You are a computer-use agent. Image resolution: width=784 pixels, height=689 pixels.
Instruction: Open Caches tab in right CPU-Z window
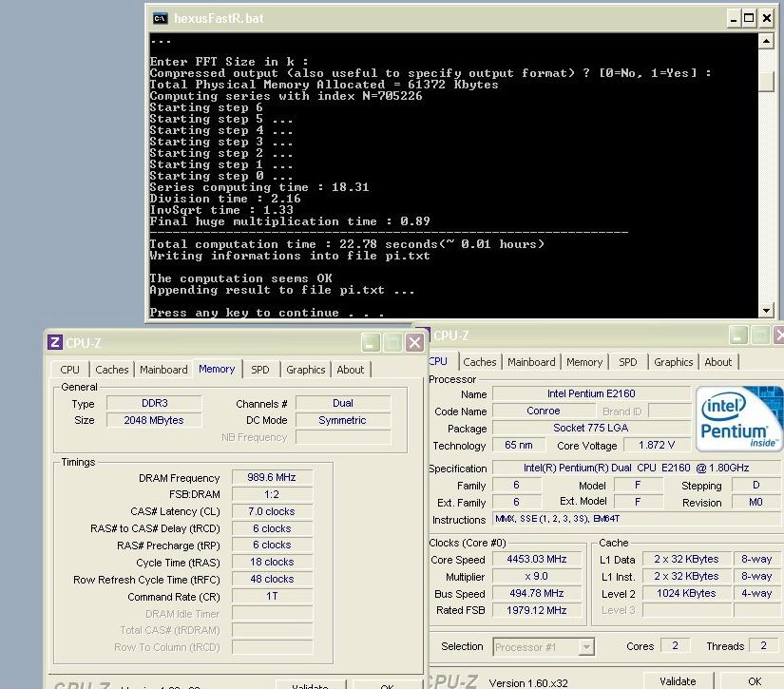tap(480, 362)
